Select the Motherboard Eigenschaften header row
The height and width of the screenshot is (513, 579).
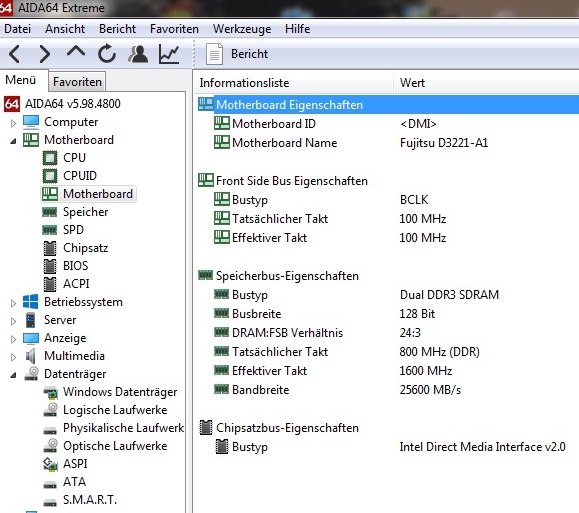coord(388,105)
